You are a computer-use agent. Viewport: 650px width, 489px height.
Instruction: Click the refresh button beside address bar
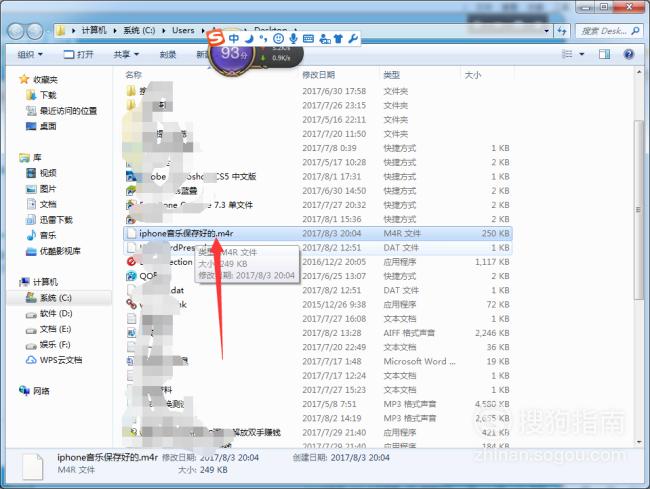562,31
